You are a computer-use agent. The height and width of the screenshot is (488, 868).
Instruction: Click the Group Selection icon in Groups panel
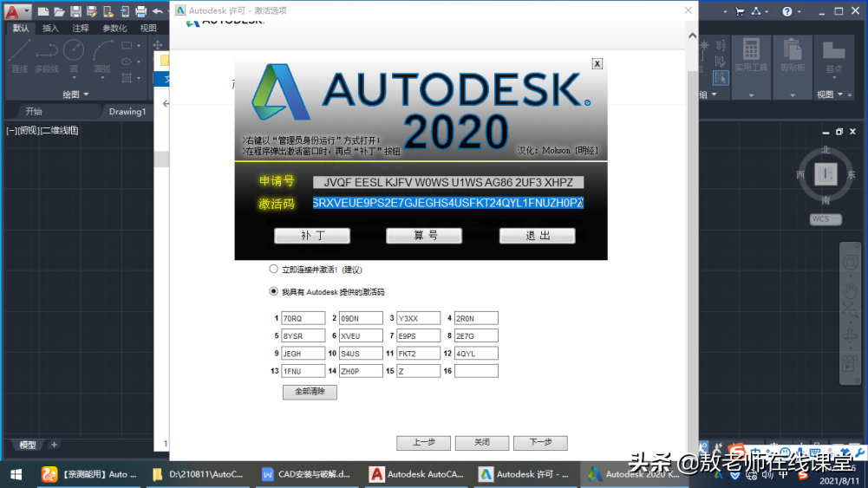coord(721,78)
